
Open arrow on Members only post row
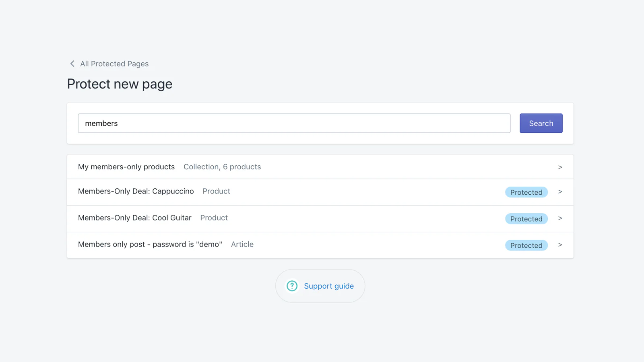tap(560, 245)
